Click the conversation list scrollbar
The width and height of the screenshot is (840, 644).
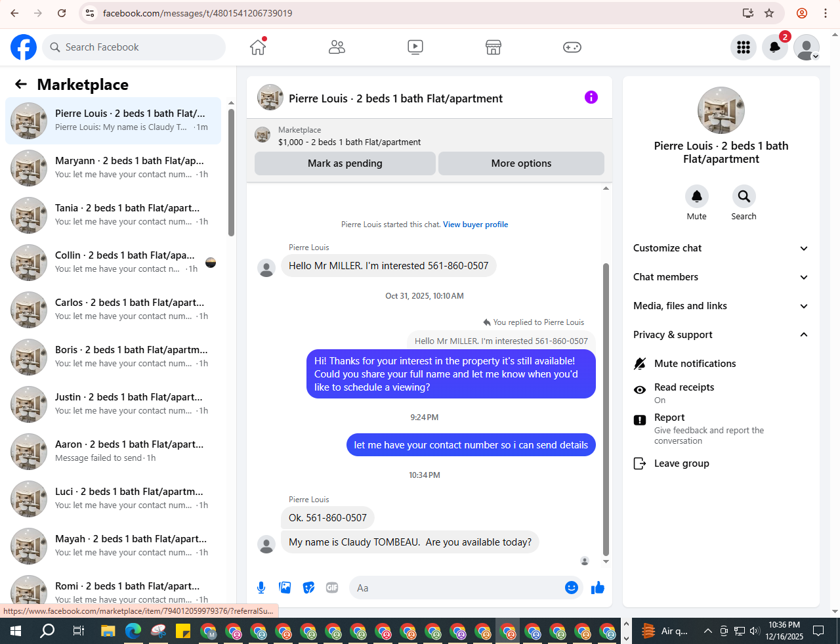231,172
